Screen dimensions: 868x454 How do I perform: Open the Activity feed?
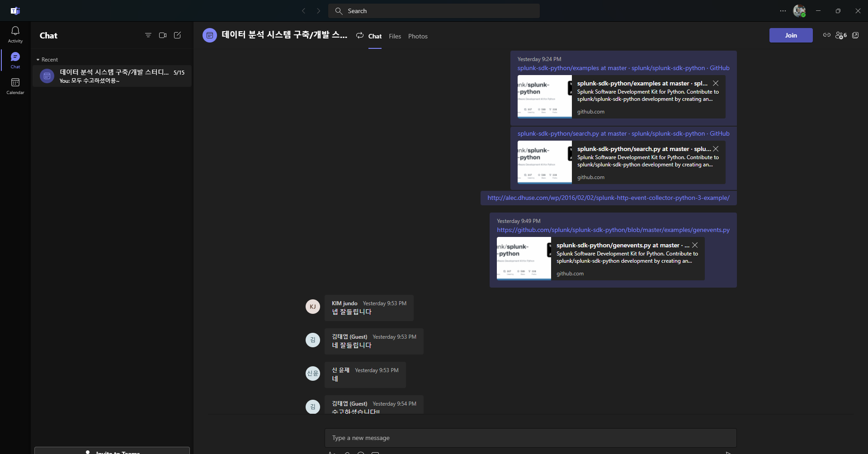(15, 35)
